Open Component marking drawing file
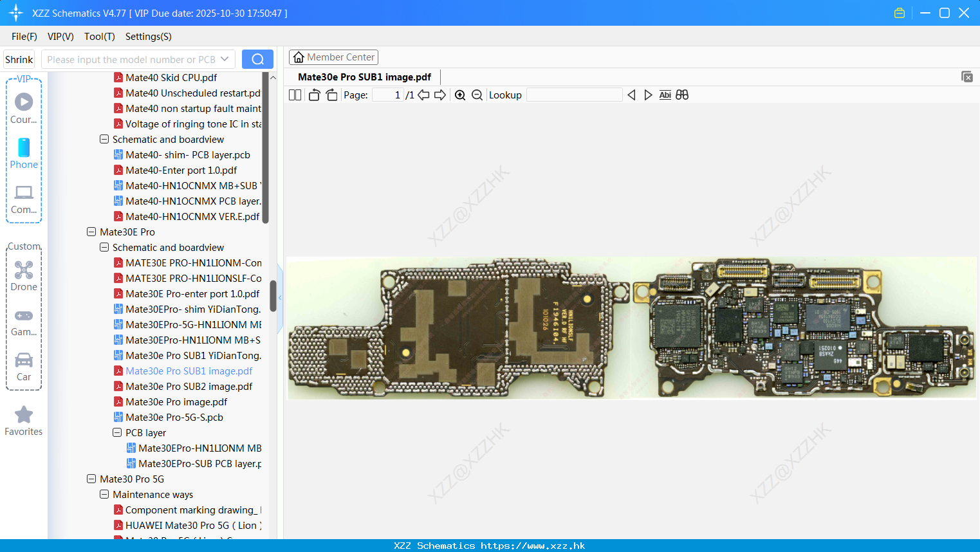The width and height of the screenshot is (980, 552). 188,510
